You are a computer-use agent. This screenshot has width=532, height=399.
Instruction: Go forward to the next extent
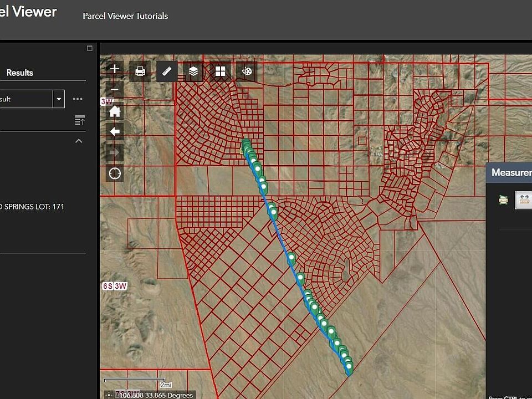(x=115, y=153)
